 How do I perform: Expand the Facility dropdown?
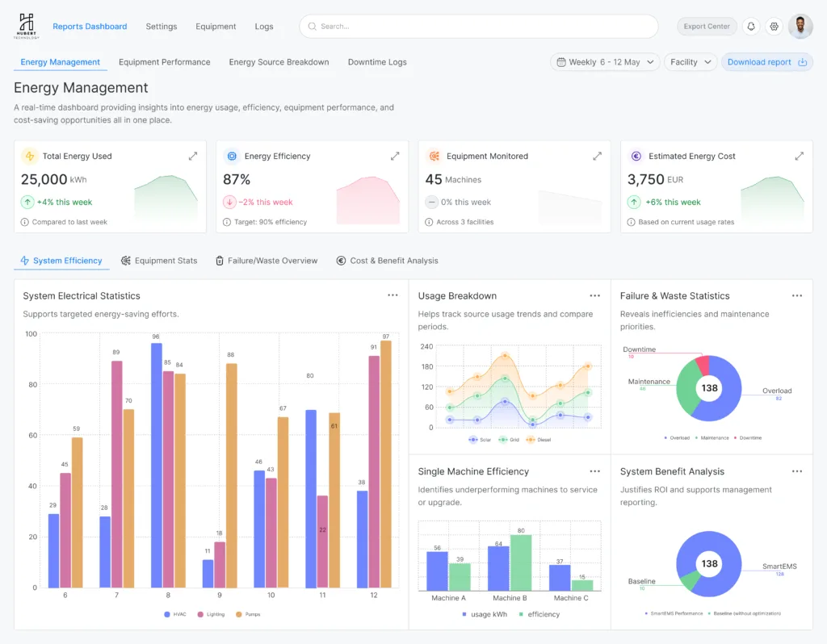[x=691, y=62]
